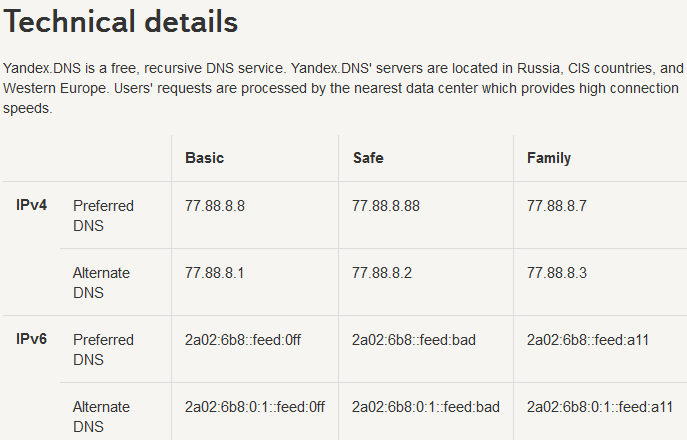Click Family preferred IPv6 address 2a02:6b8::feed:a11
This screenshot has width=687, height=440.
point(588,340)
